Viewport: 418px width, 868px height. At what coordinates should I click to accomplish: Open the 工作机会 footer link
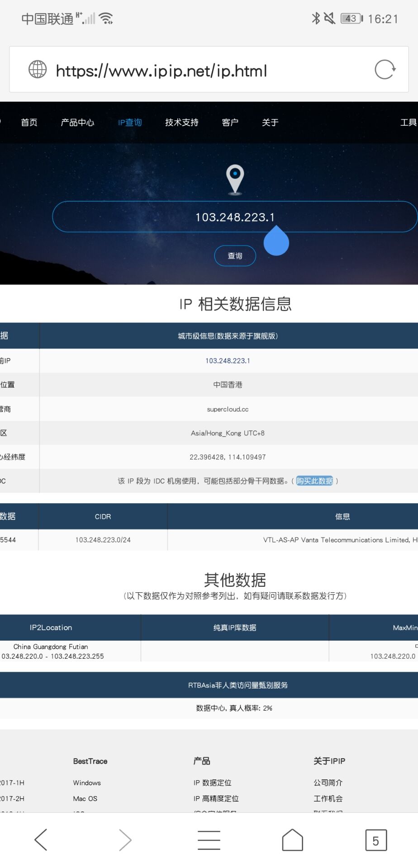[328, 798]
